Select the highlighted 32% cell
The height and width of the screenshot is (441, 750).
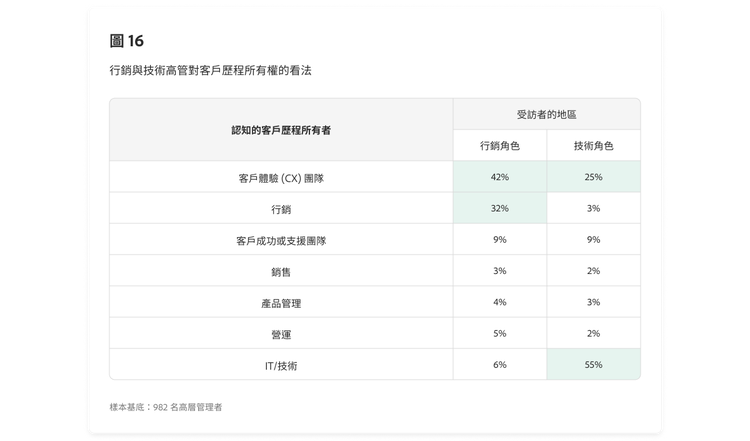[x=500, y=209]
